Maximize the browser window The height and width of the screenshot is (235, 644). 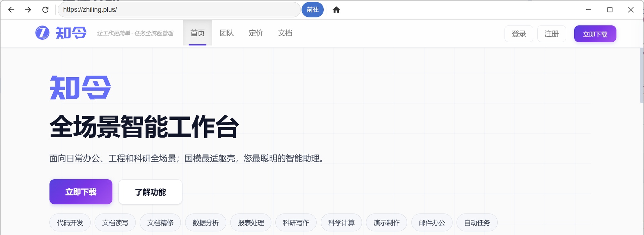coord(610,10)
